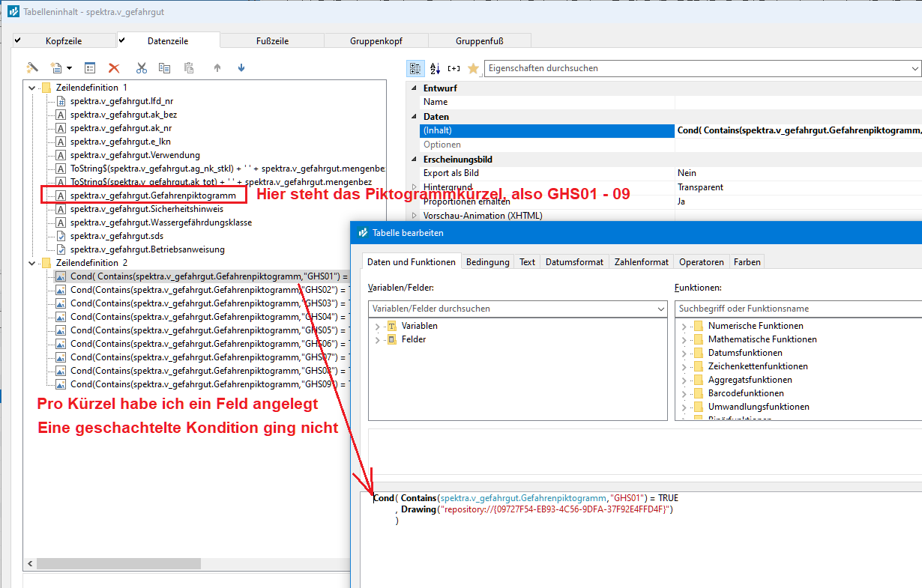Select spektra.v_gefahrgut.Verwendung field
The height and width of the screenshot is (588, 922).
click(135, 155)
